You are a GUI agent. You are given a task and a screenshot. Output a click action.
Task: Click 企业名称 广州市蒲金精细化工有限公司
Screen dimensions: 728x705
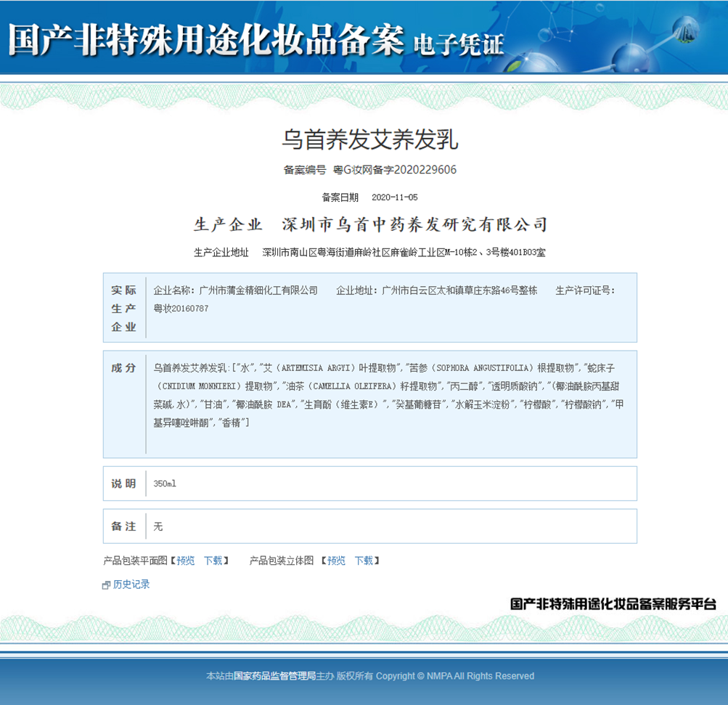(x=235, y=290)
